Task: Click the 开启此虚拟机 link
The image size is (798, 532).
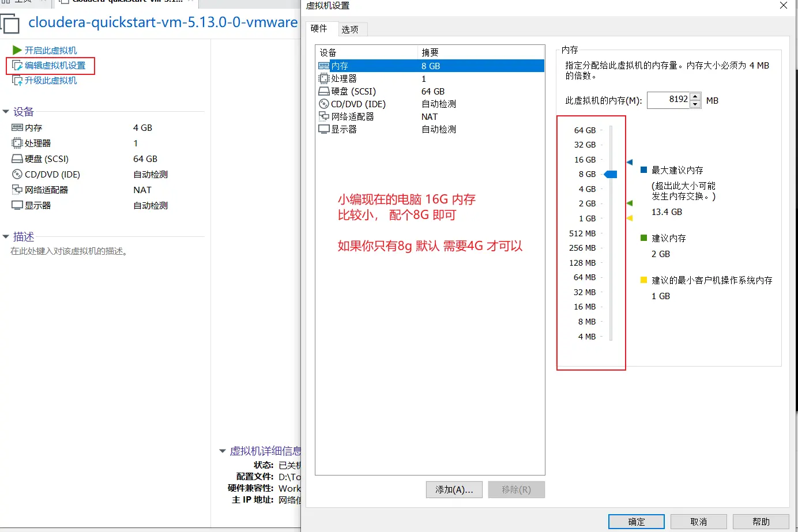Action: click(51, 50)
